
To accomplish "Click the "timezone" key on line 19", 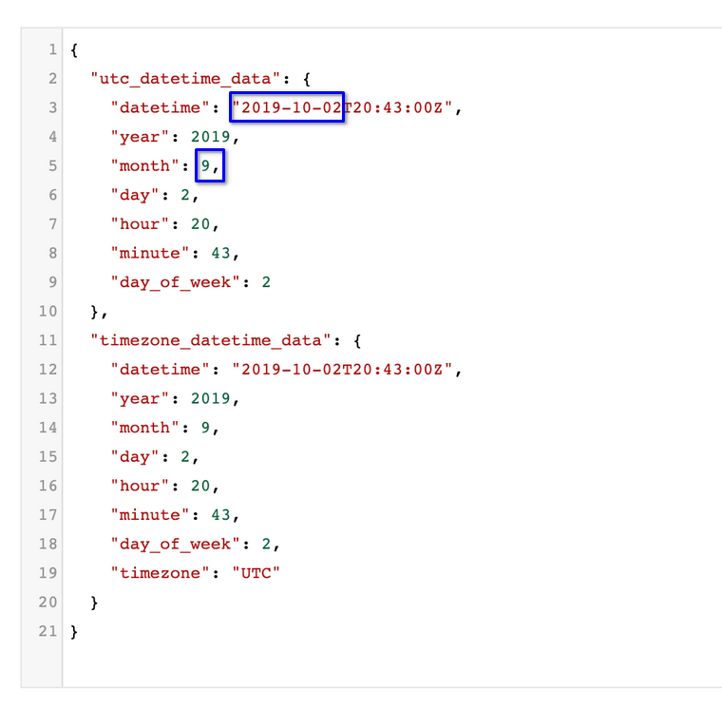I will (x=161, y=573).
